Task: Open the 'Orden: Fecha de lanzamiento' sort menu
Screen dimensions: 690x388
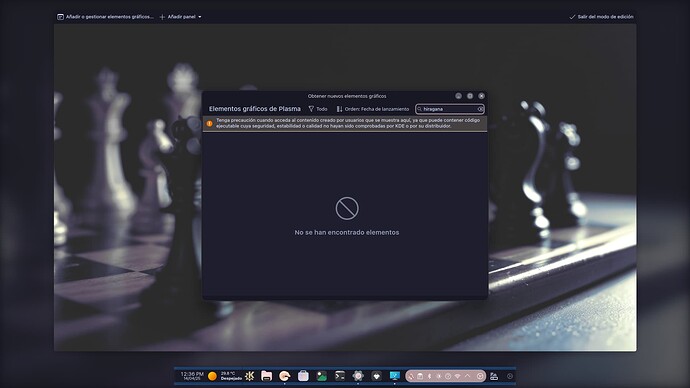Action: (373, 109)
